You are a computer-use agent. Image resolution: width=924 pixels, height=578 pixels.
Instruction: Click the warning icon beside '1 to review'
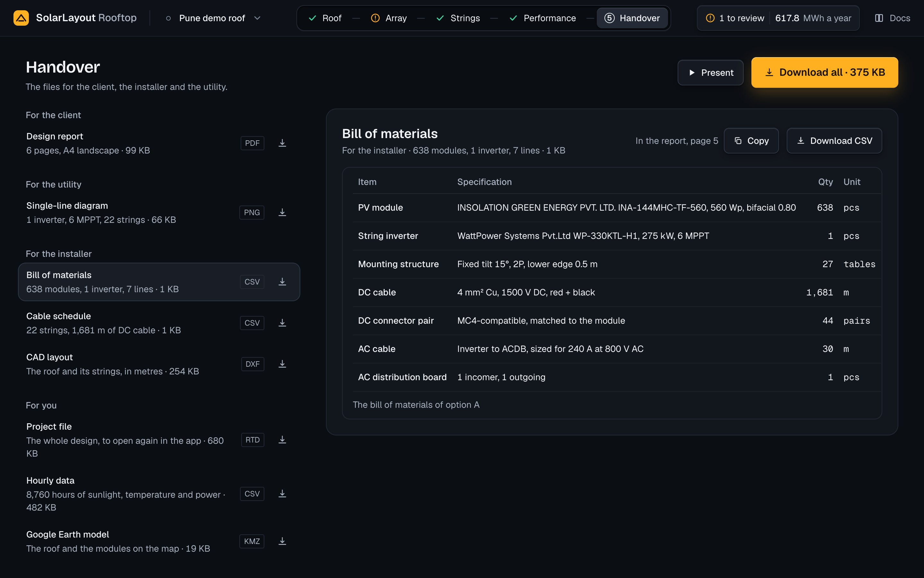(x=710, y=18)
